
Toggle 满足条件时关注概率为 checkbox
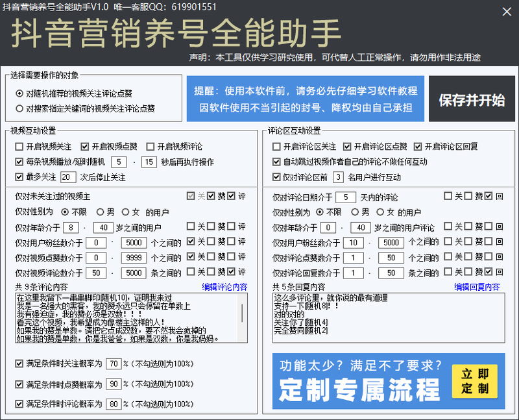(19, 364)
